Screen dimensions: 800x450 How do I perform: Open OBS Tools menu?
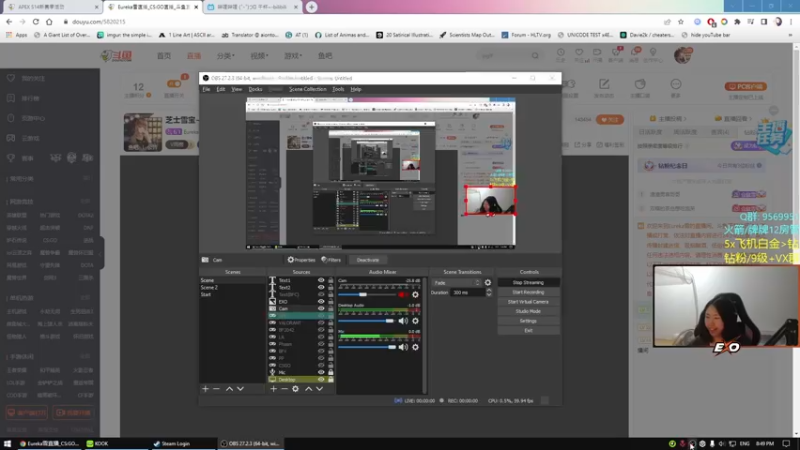pos(338,89)
